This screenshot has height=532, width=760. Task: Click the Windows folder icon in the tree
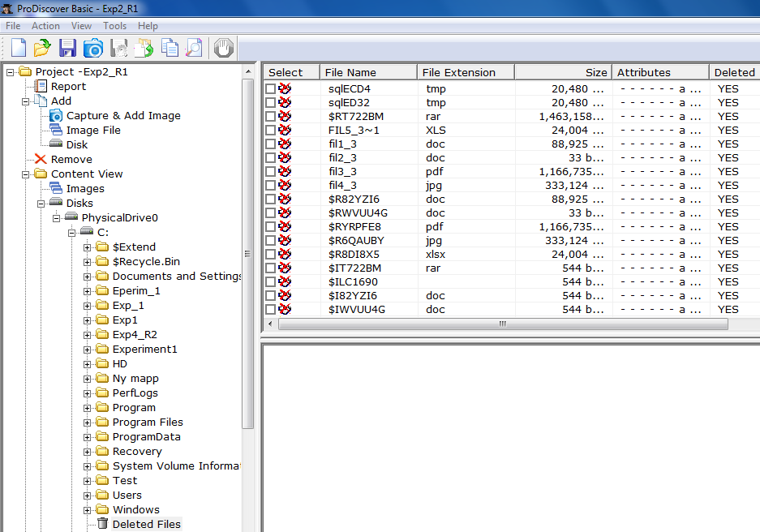click(x=102, y=509)
